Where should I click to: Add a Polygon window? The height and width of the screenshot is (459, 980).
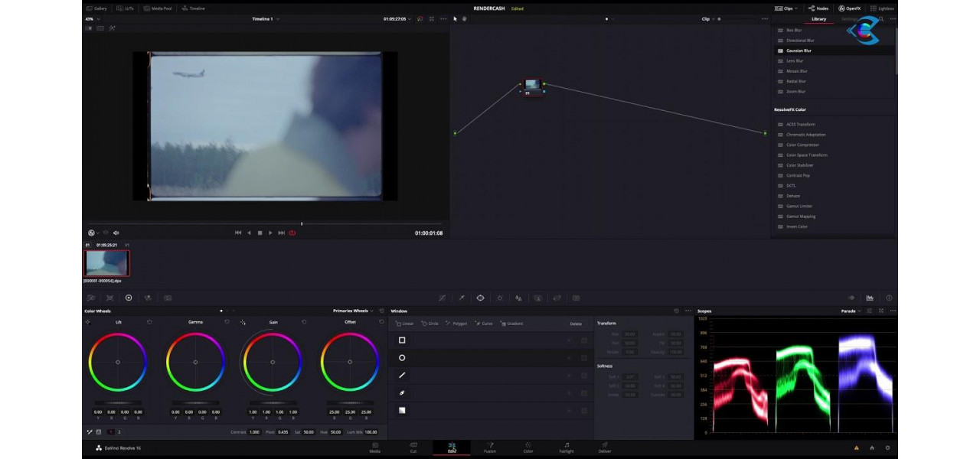click(x=456, y=324)
